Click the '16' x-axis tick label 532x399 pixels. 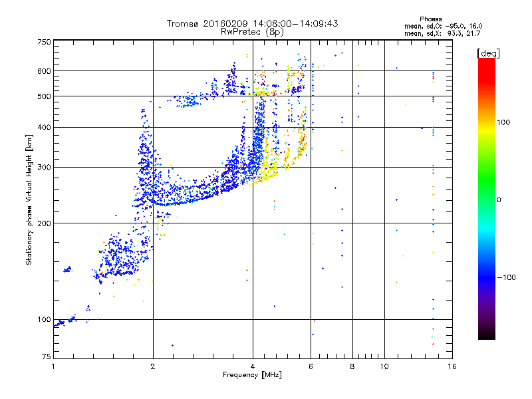[452, 366]
